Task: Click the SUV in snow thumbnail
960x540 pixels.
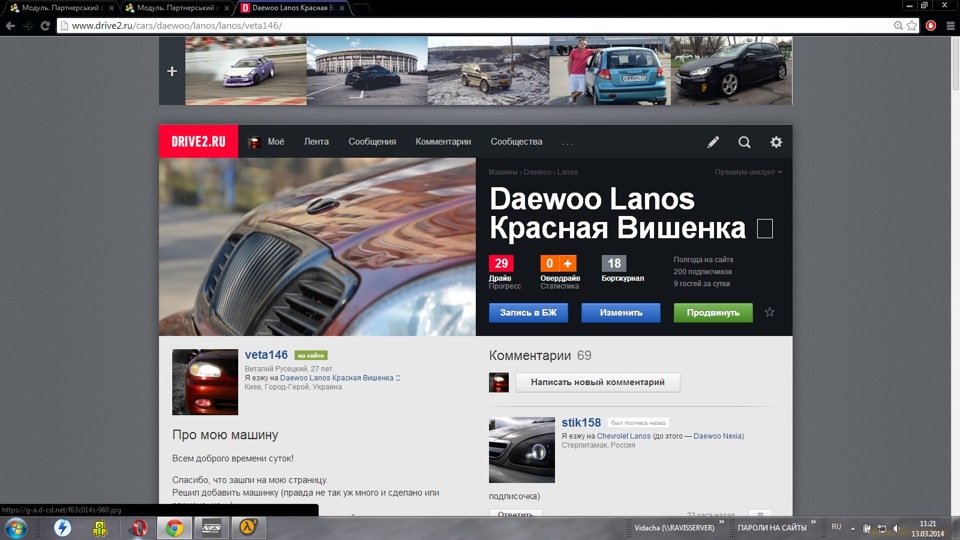Action: click(489, 71)
